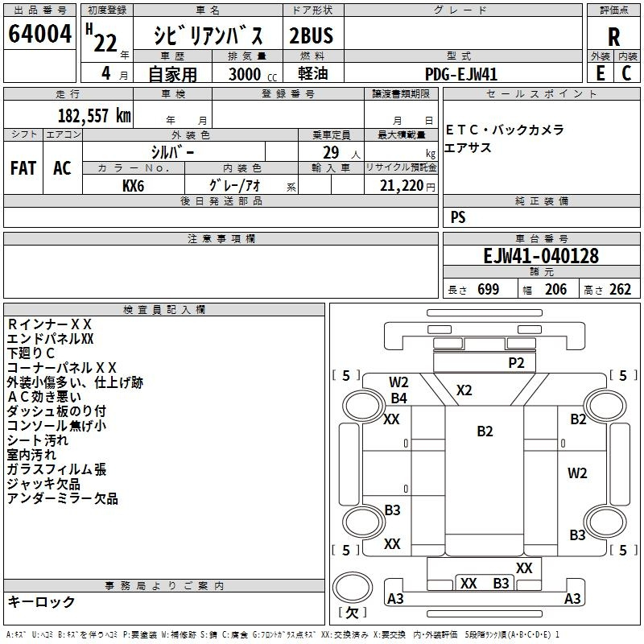Select the shift type FAT

point(23,168)
